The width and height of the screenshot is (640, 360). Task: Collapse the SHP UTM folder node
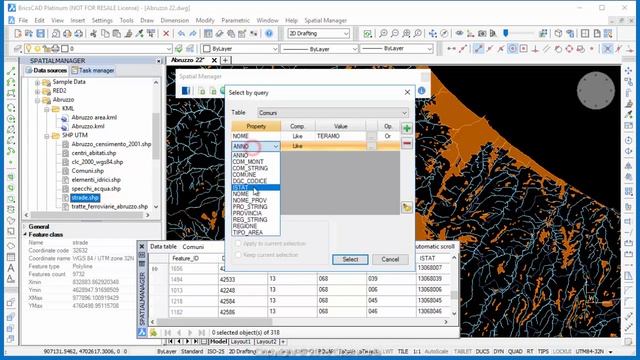[x=47, y=136]
